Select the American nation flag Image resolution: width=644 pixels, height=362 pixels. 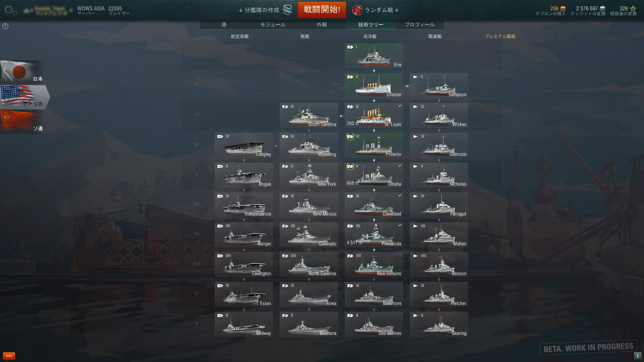click(24, 97)
